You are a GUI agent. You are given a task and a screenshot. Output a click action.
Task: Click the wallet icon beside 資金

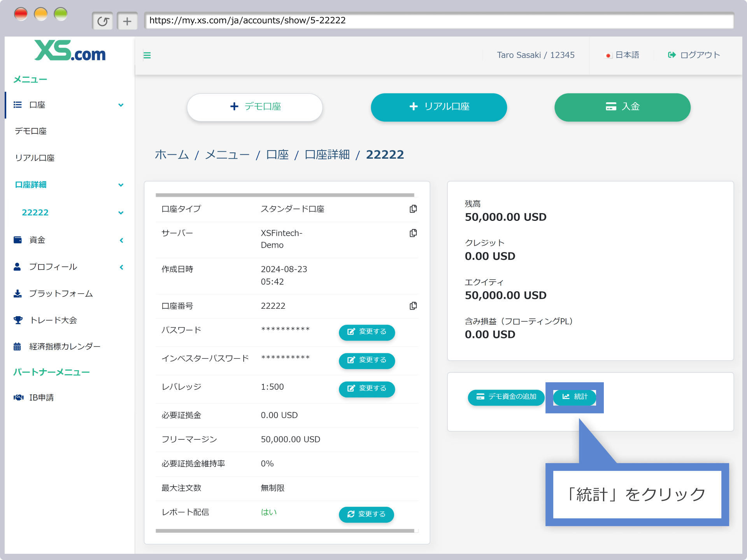tap(18, 240)
